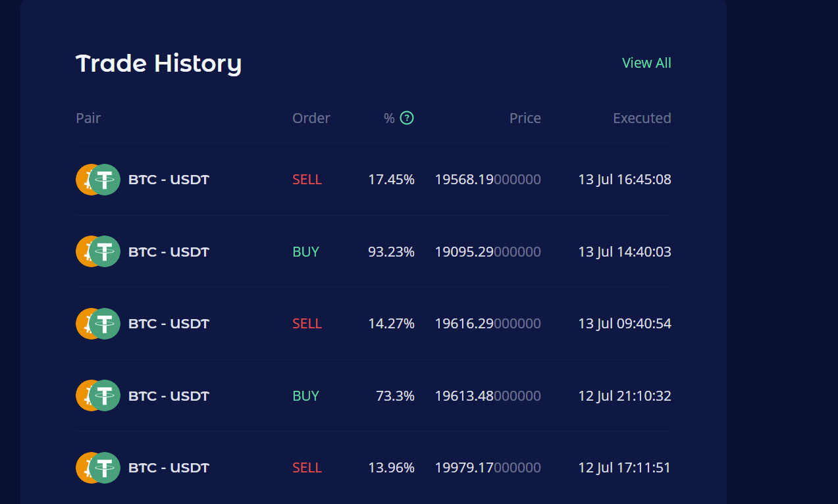
Task: Click the BUY label at 14:40:03
Action: coord(305,251)
